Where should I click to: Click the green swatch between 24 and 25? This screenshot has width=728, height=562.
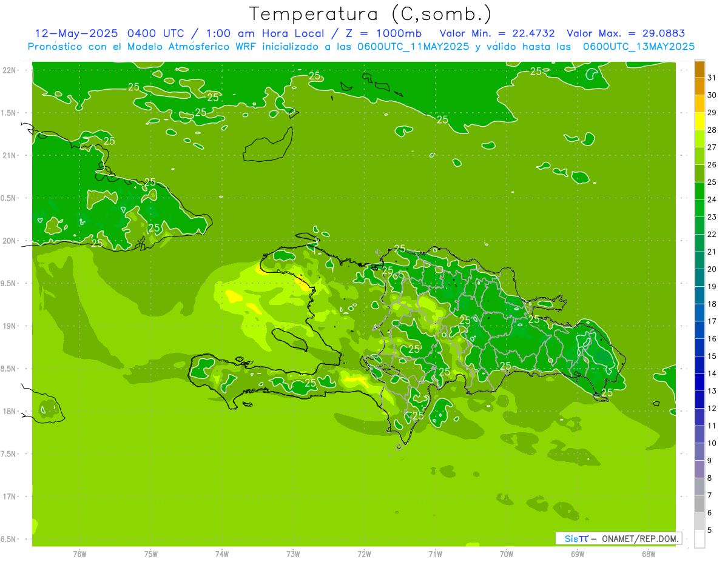click(x=699, y=191)
